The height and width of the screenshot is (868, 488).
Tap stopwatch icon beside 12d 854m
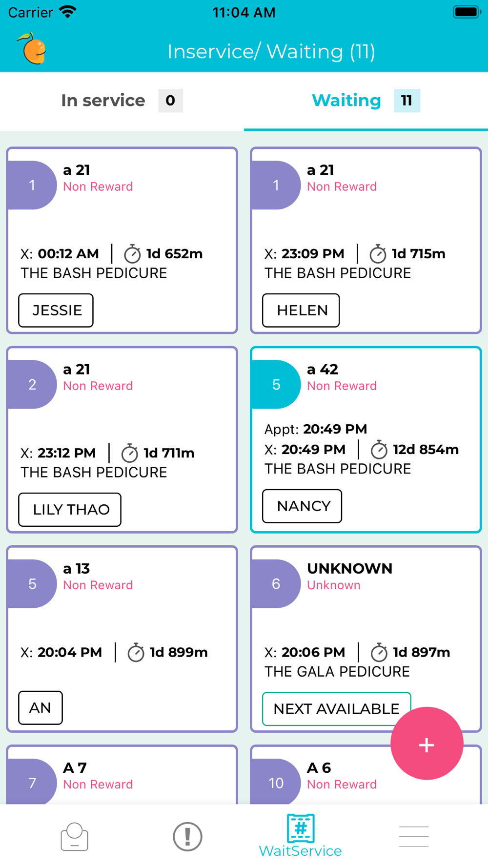[379, 450]
